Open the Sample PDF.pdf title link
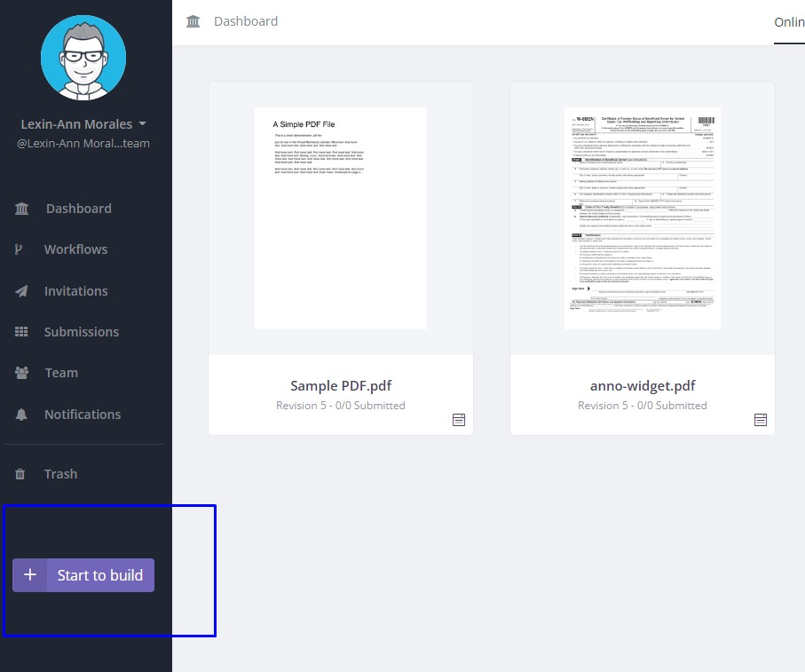Screen dimensions: 805x672 [x=341, y=386]
